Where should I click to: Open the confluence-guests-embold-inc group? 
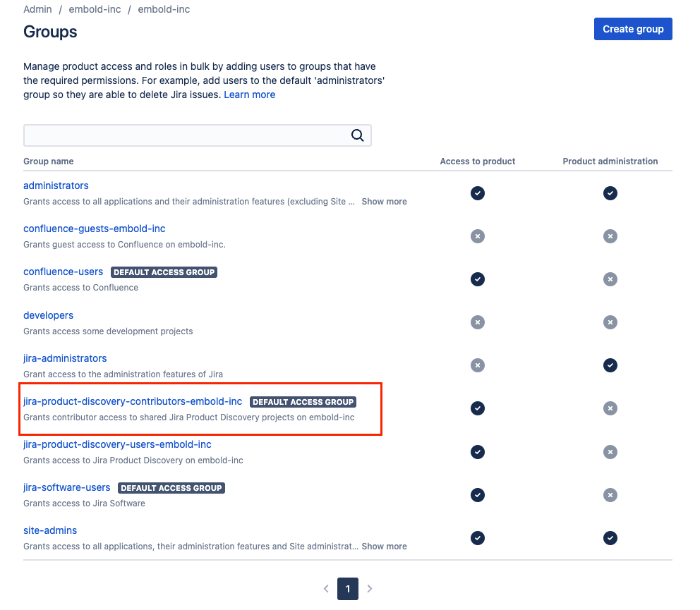(94, 228)
